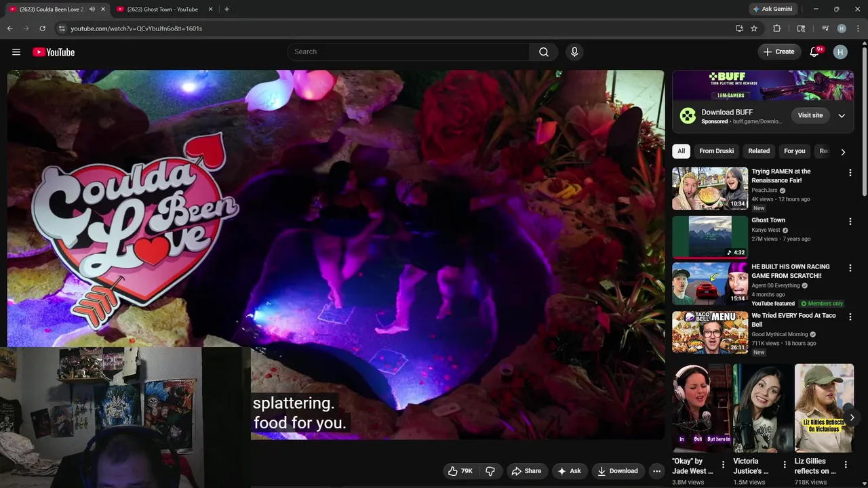Viewport: 868px width, 488px height.
Task: Open the YouTube guide hamburger menu
Action: click(16, 52)
